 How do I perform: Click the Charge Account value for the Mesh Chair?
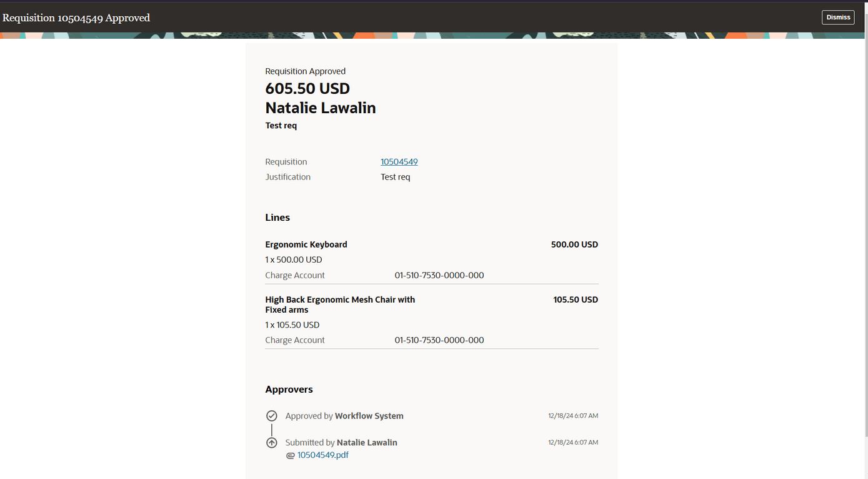[x=439, y=340]
